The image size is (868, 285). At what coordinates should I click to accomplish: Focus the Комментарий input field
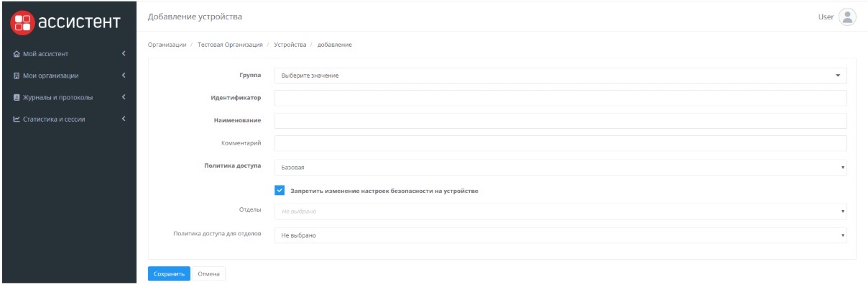[x=560, y=144]
